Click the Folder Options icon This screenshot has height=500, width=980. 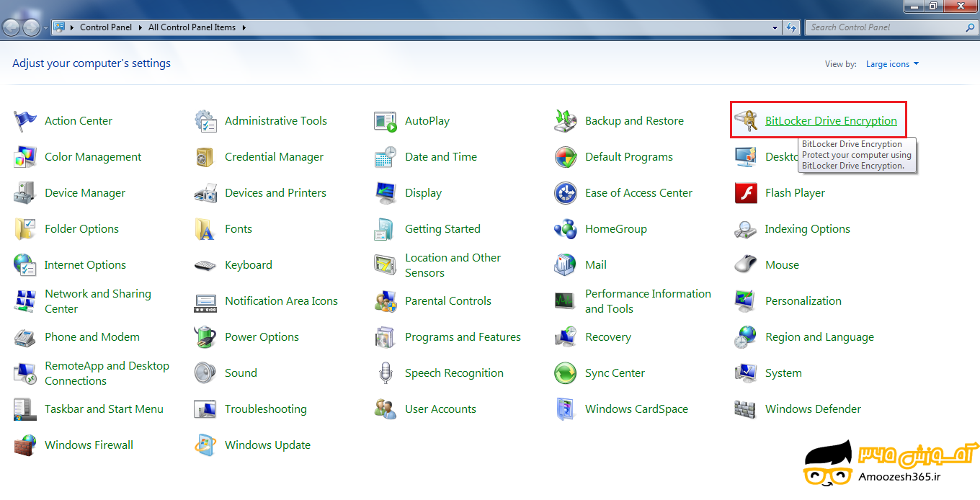point(25,229)
